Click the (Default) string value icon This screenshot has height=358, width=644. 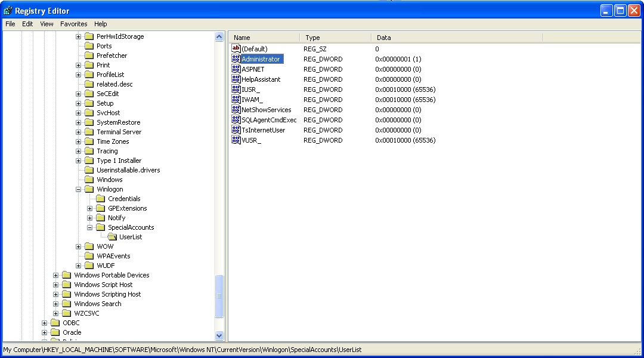(236, 49)
